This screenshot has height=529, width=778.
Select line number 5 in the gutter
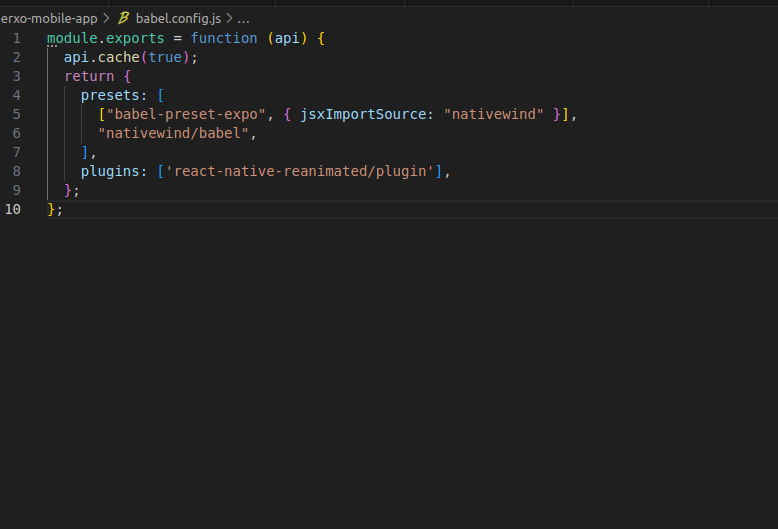click(16, 114)
